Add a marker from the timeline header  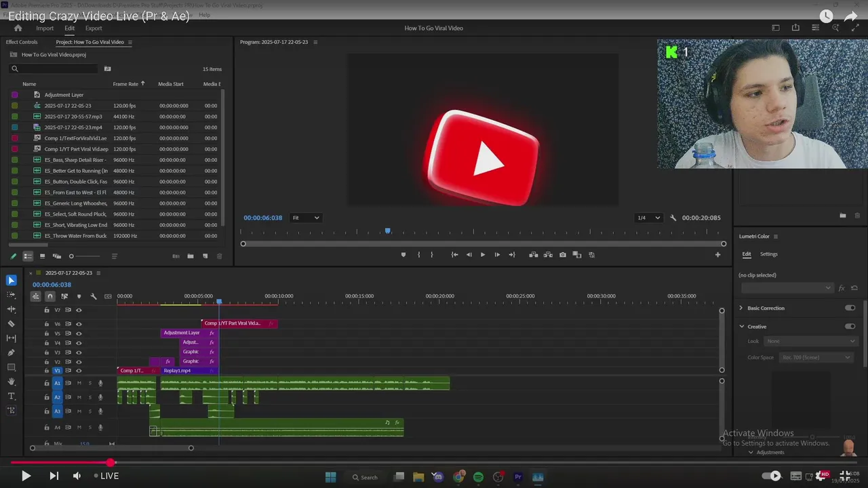79,296
